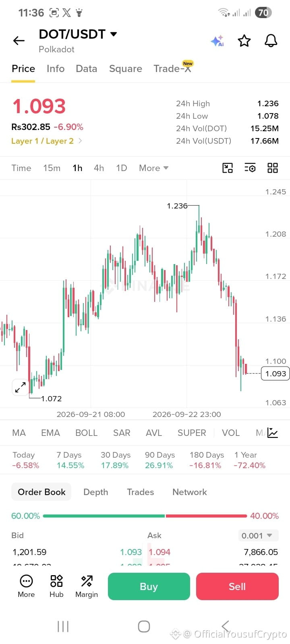Toggle the VOL indicator

coord(231,433)
